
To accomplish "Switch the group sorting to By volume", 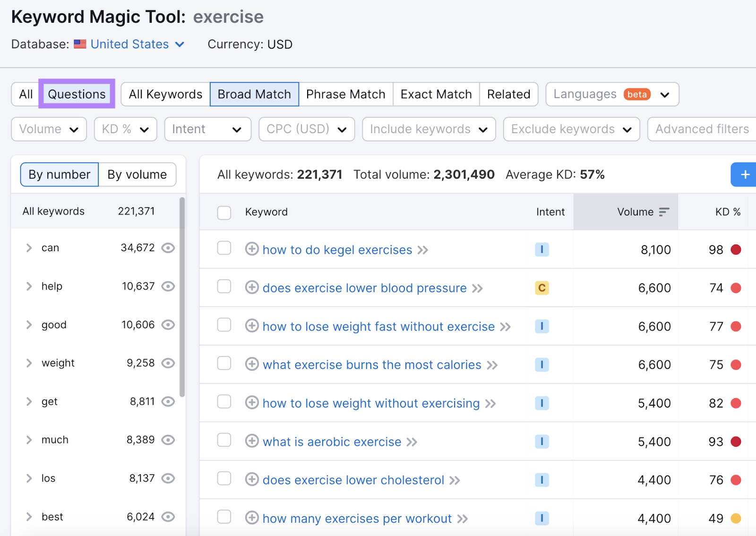I will click(137, 174).
